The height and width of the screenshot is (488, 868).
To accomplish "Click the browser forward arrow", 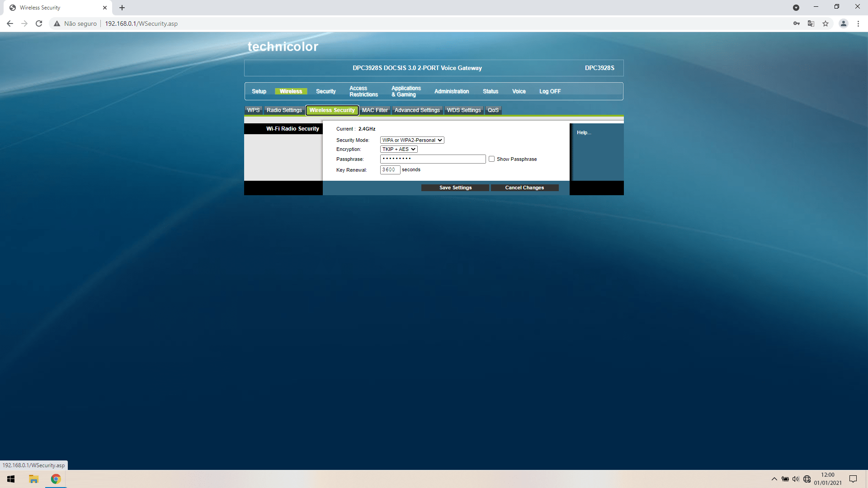I will 24,23.
